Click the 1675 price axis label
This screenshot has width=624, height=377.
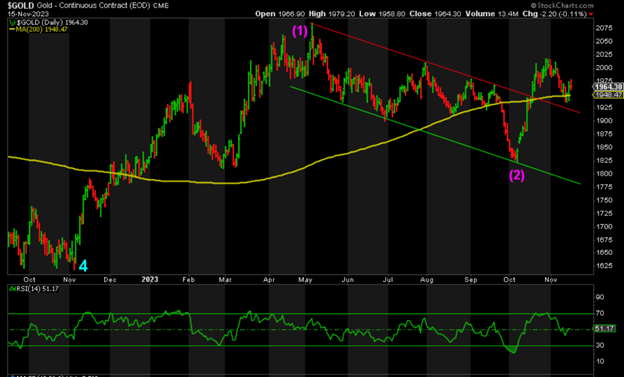[x=604, y=240]
